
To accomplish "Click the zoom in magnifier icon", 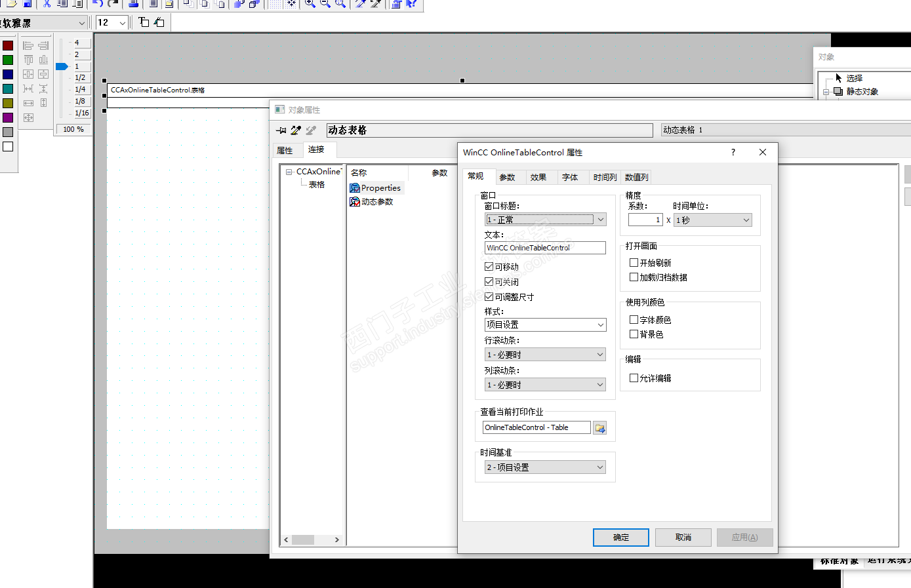I will [x=310, y=3].
